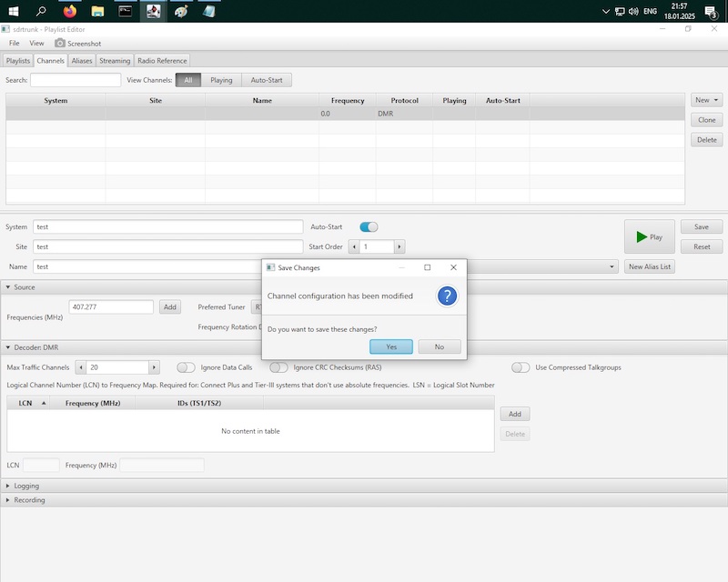Open the alias list dropdown arrow
The height and width of the screenshot is (582, 728).
click(x=612, y=266)
